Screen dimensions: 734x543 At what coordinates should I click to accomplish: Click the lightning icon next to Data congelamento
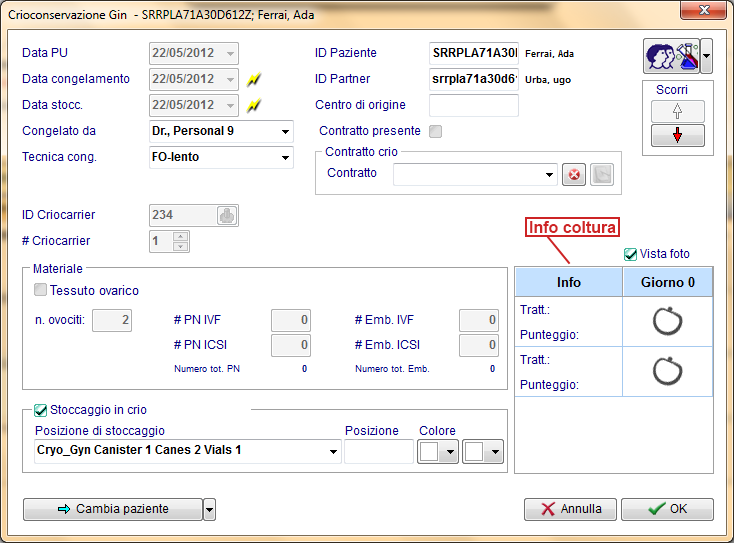click(254, 80)
